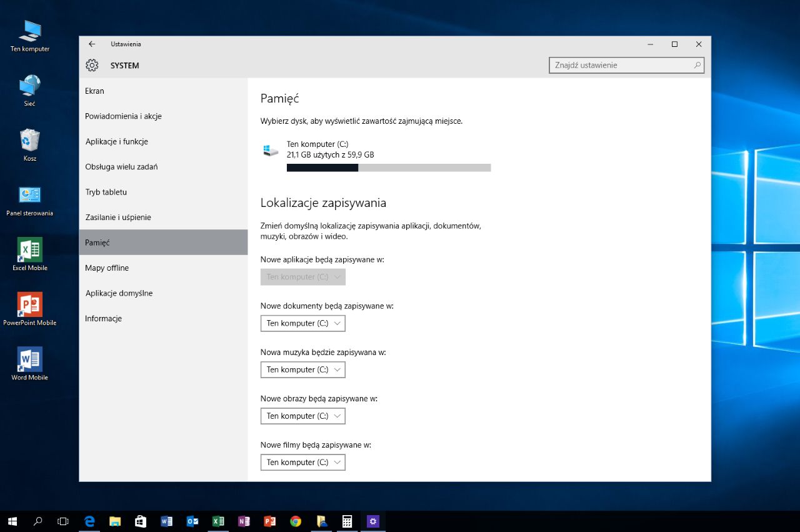The width and height of the screenshot is (800, 532).
Task: Open File Explorer from the taskbar
Action: coord(115,521)
